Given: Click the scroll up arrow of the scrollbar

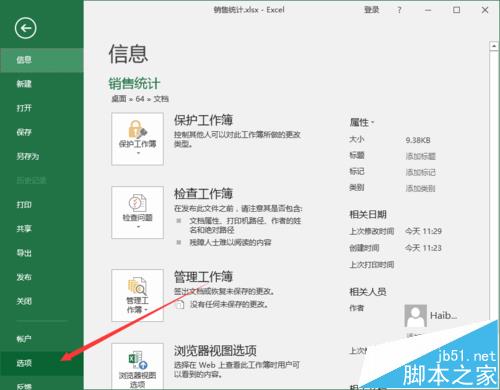Looking at the screenshot, I should [x=494, y=46].
